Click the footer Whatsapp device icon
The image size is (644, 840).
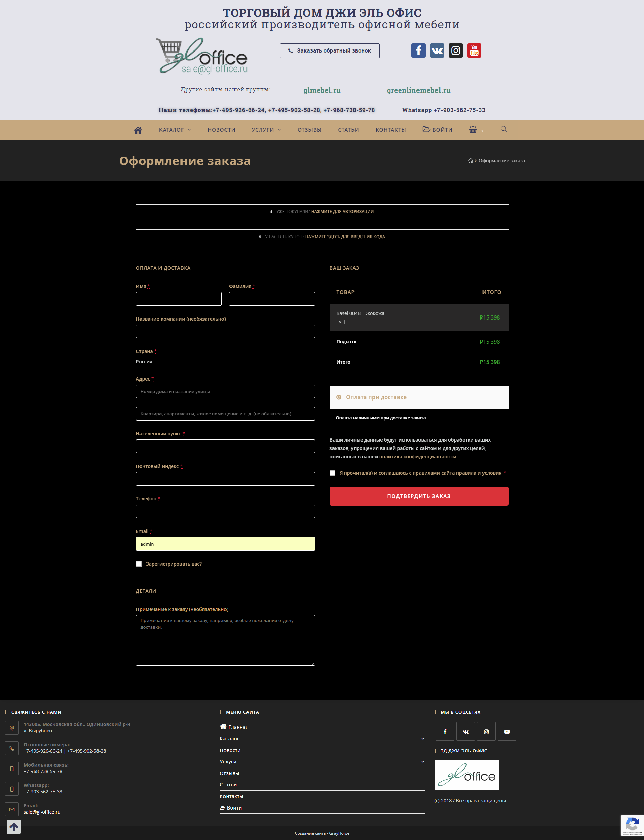pyautogui.click(x=12, y=788)
